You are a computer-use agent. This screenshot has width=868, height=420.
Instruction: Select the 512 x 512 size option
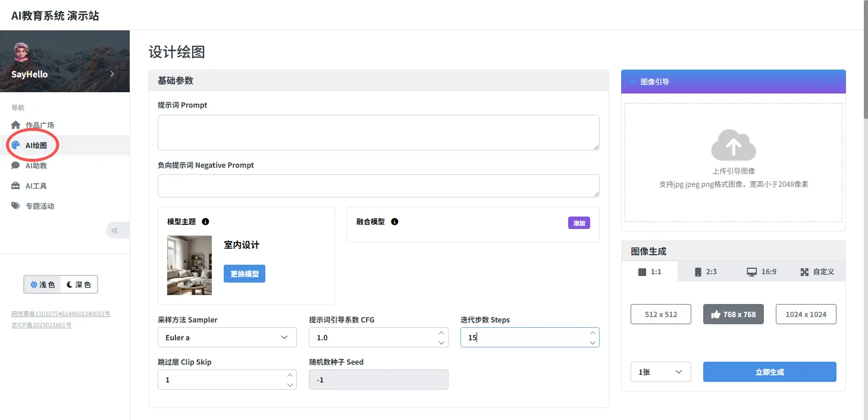tap(660, 314)
